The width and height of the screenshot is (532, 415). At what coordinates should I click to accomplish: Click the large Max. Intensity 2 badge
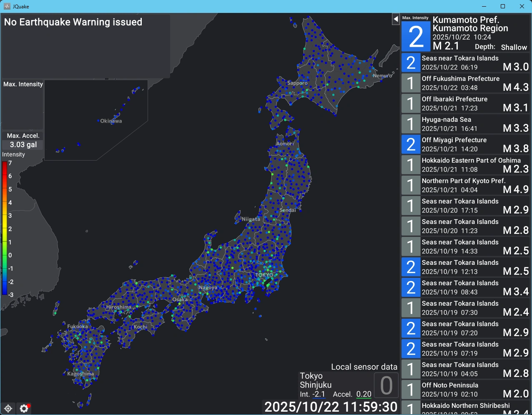pos(416,36)
